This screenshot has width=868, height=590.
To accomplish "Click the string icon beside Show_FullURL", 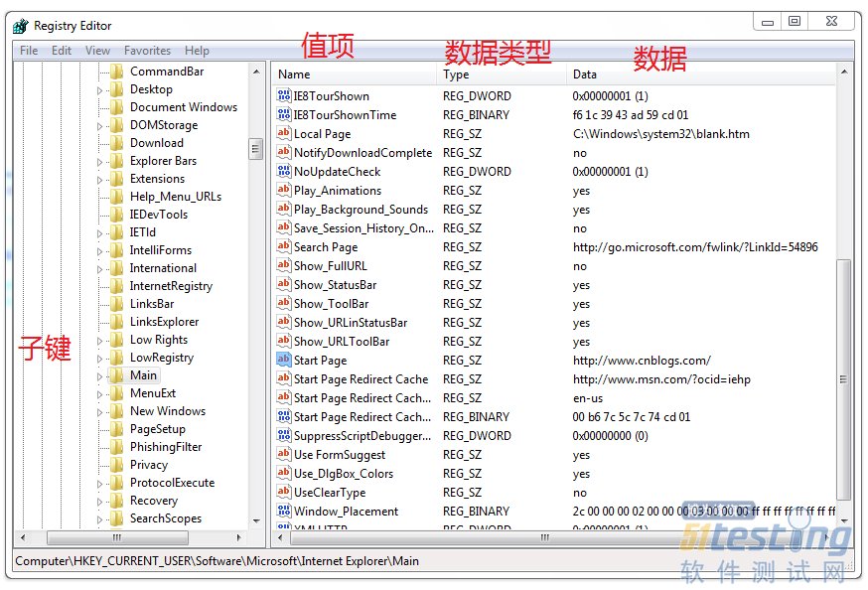I will point(283,265).
